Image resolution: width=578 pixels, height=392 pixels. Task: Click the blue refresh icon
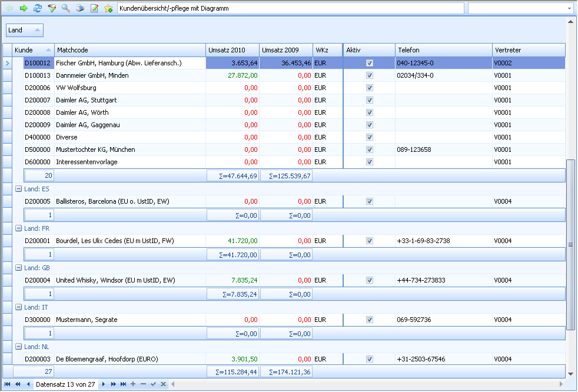click(x=38, y=8)
